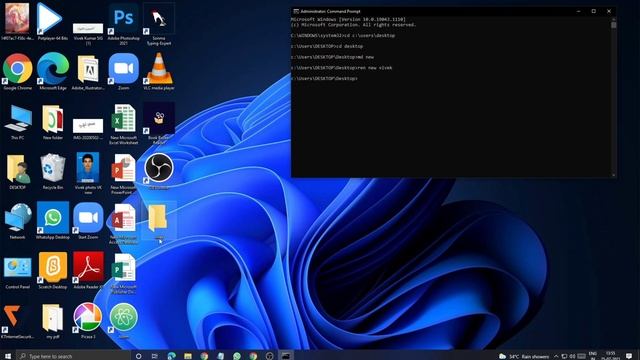Image resolution: width=640 pixels, height=360 pixels.
Task: Click the Command Prompt scrollbar down arrow
Action: pyautogui.click(x=613, y=175)
